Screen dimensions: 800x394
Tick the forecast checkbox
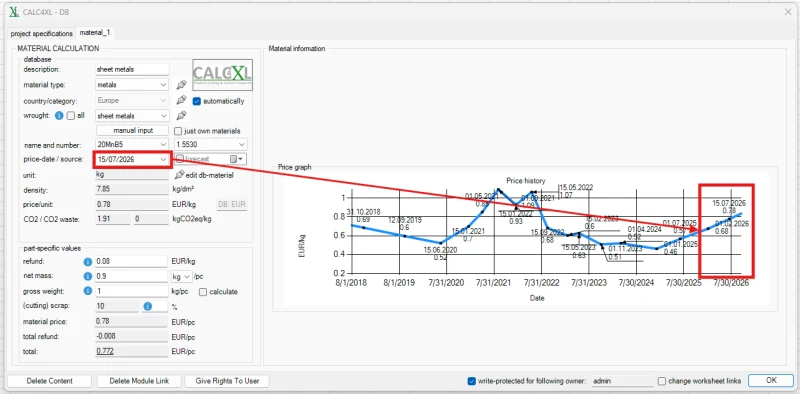180,159
